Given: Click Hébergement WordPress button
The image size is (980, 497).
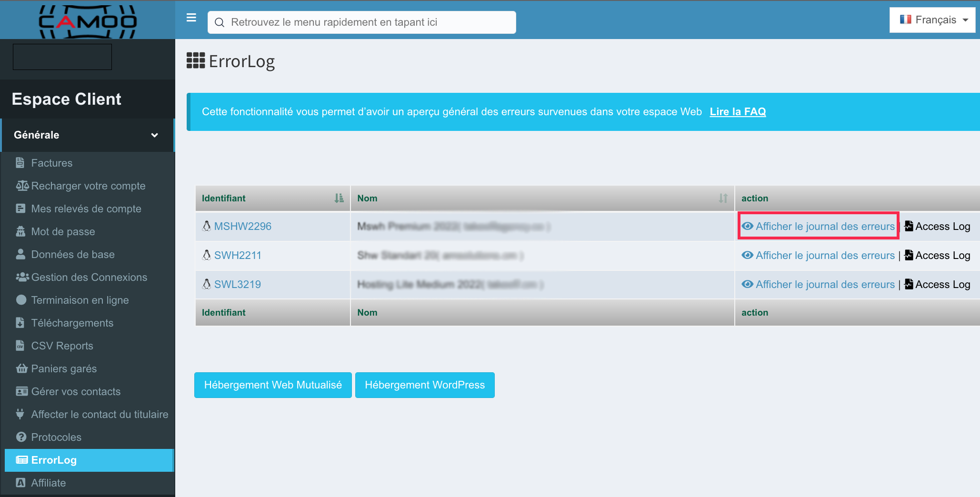Looking at the screenshot, I should coord(425,385).
